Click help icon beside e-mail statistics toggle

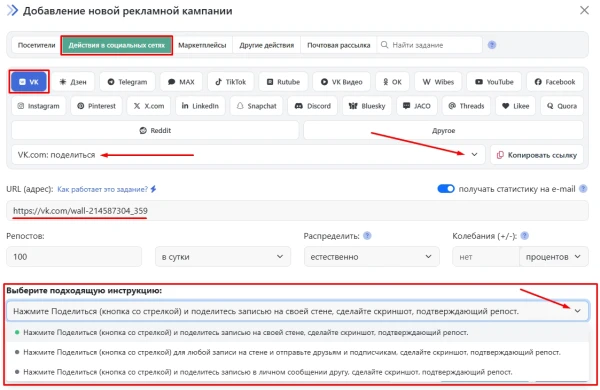tap(583, 189)
